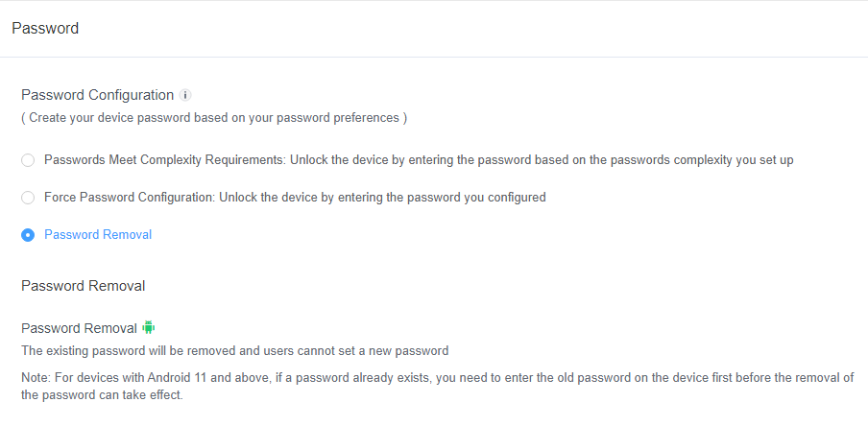Click the 'Password Configuration' section heading

pyautogui.click(x=97, y=95)
